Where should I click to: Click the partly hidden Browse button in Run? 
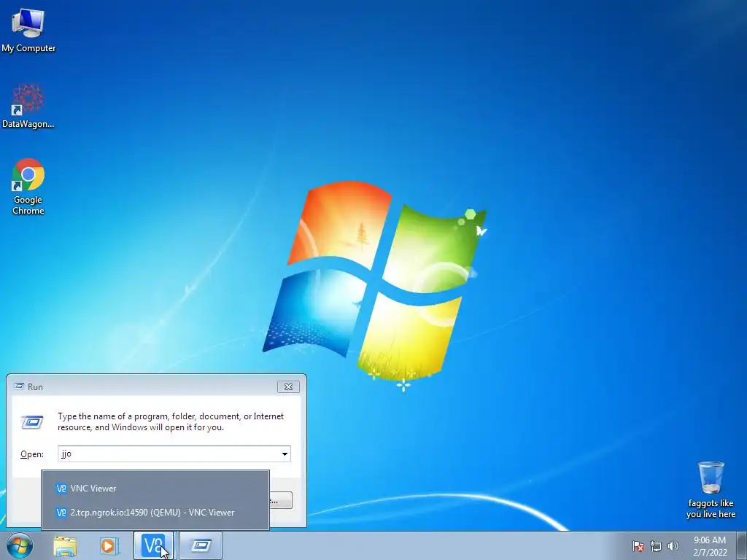coord(281,500)
